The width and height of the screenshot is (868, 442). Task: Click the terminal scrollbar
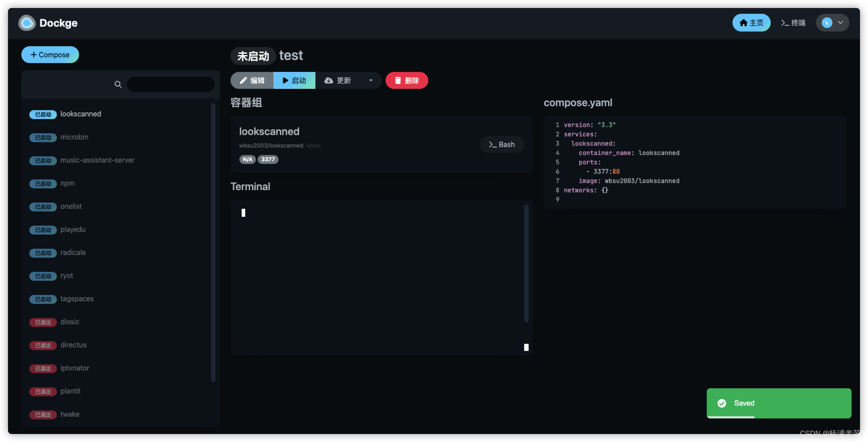click(526, 263)
